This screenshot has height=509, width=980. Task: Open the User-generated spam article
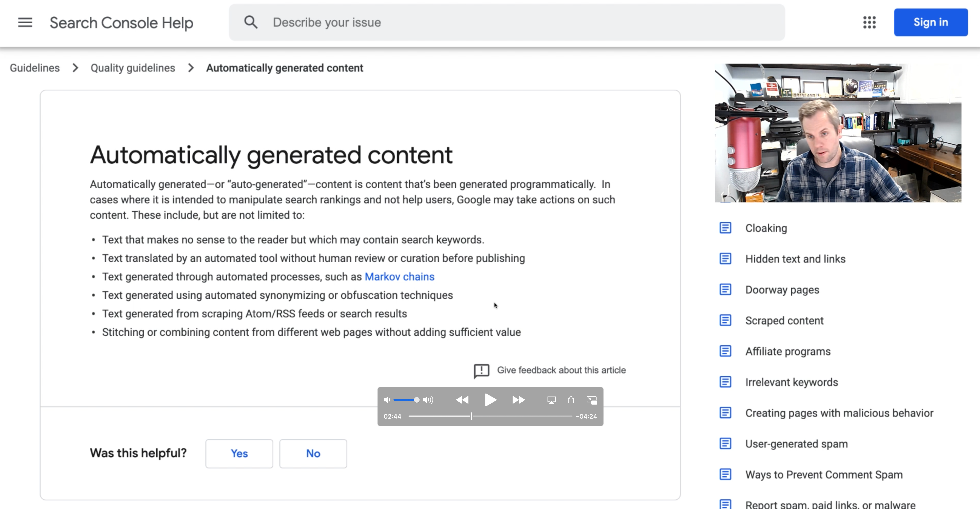(796, 444)
